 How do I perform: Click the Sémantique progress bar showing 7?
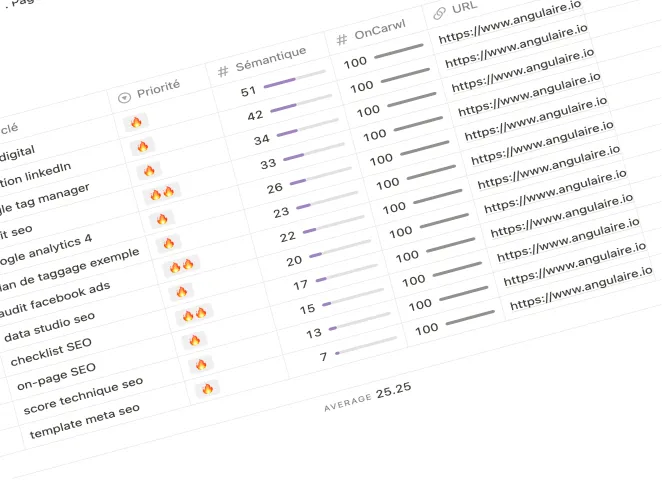click(x=366, y=345)
